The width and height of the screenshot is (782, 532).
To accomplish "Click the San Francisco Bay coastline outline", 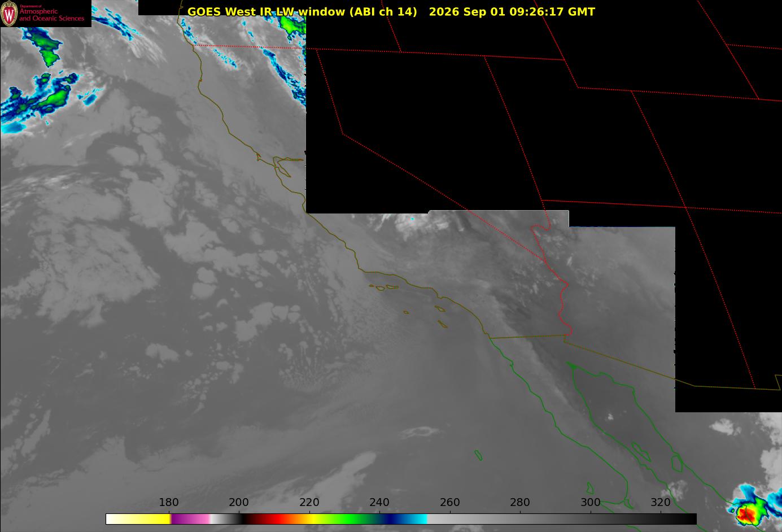I will [283, 165].
